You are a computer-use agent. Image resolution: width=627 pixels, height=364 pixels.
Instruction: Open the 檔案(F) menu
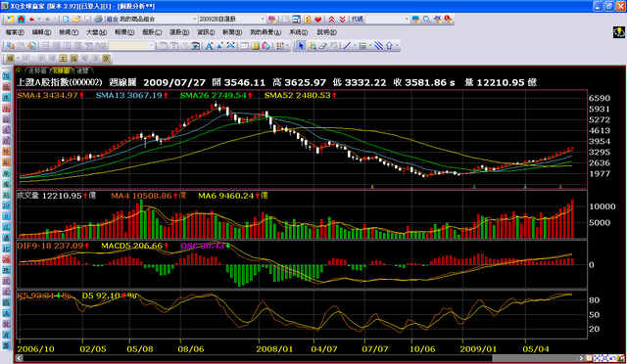(x=15, y=32)
